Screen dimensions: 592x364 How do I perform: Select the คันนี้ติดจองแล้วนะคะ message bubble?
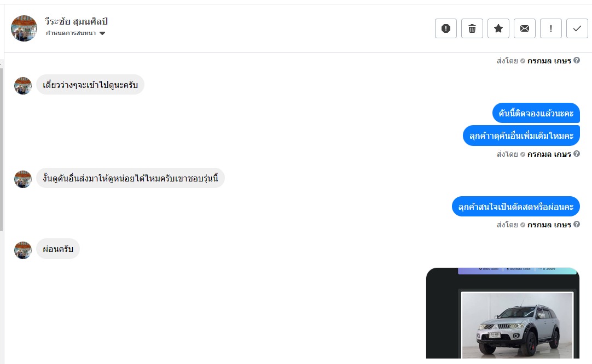536,113
